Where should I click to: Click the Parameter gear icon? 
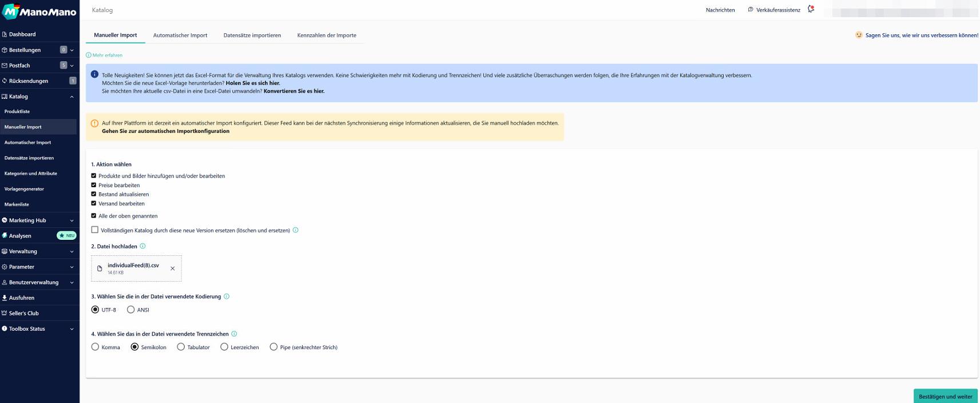tap(5, 266)
